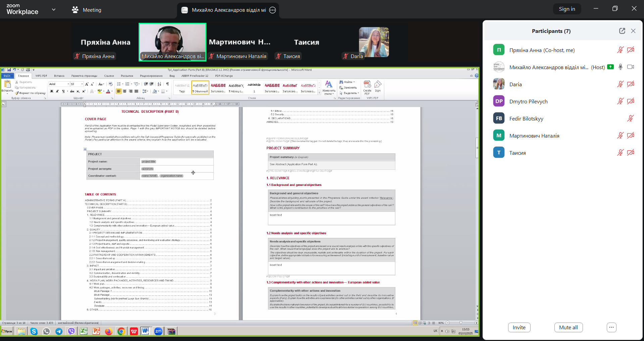Viewport: 644px width, 341px height.
Task: Click the Sign in button
Action: (566, 9)
